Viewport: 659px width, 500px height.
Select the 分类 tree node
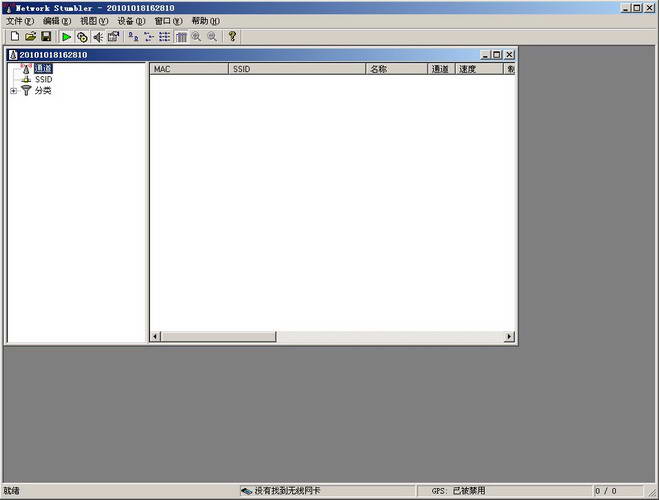(x=43, y=91)
